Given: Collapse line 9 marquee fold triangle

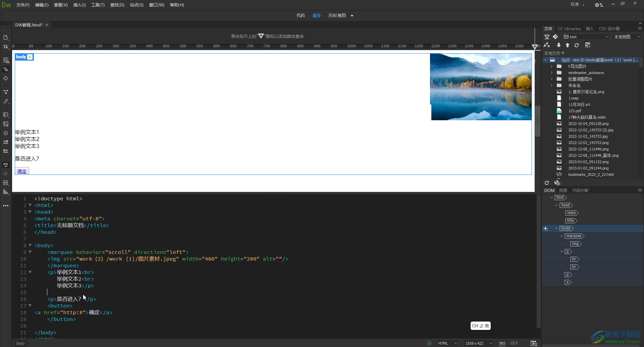Looking at the screenshot, I should [x=30, y=252].
